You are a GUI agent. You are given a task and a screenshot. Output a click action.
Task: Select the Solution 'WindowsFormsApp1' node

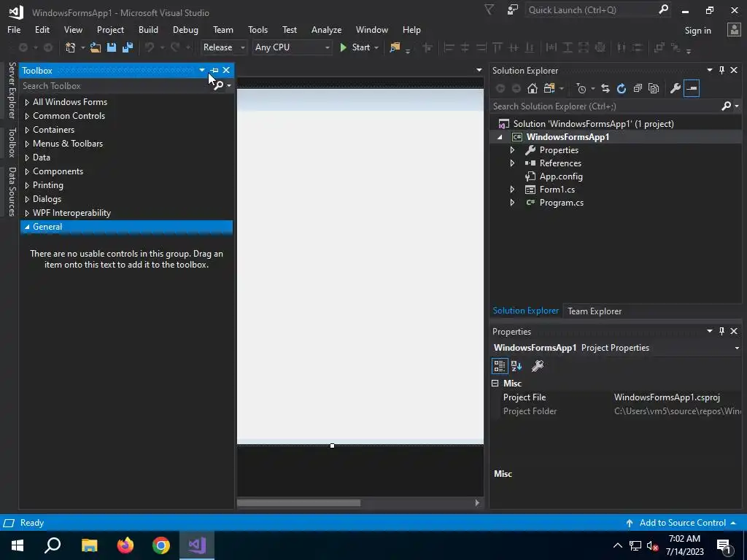coord(593,124)
